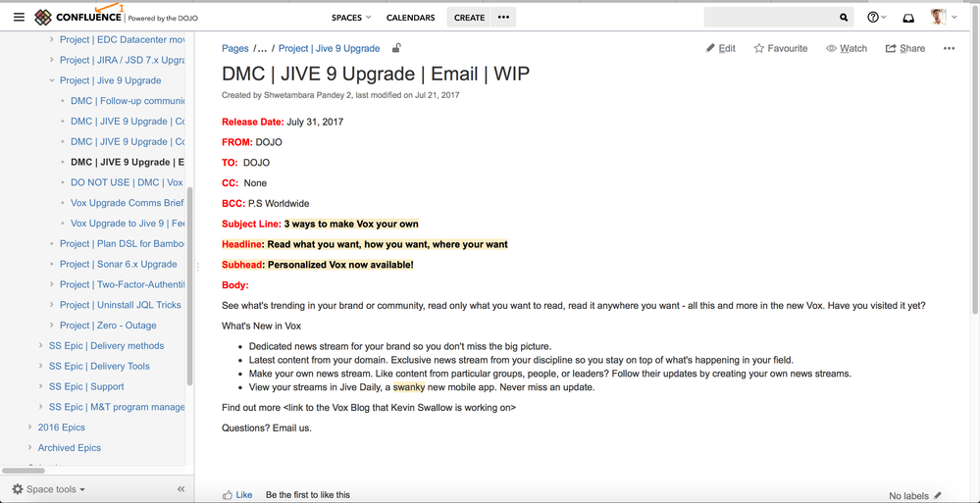Screen dimensions: 980x503
Task: Expand Project | JIRA / JSD 7.x tree item
Action: click(52, 60)
